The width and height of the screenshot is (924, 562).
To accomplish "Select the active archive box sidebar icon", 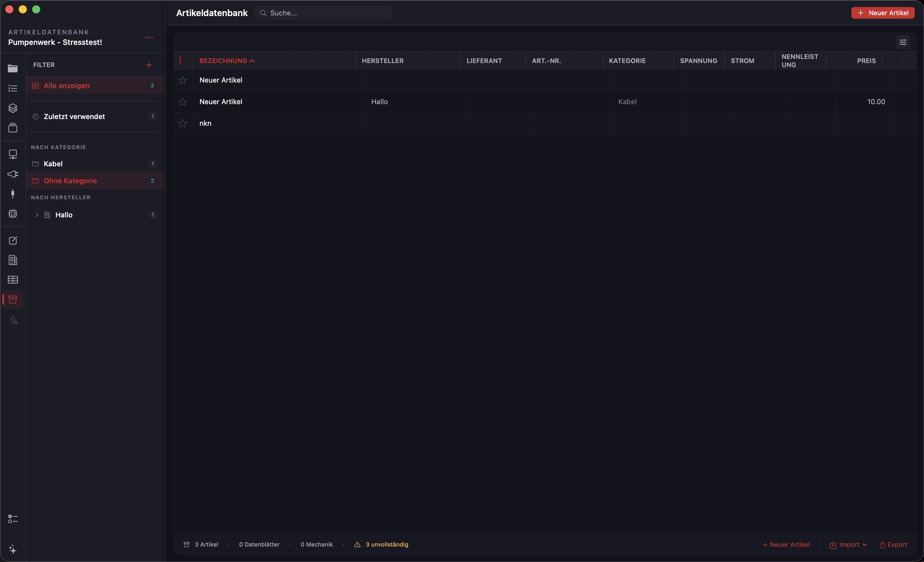I will (x=13, y=299).
